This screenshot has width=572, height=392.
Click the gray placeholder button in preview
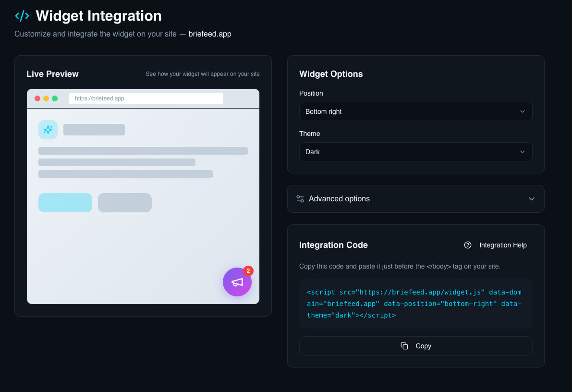(125, 203)
